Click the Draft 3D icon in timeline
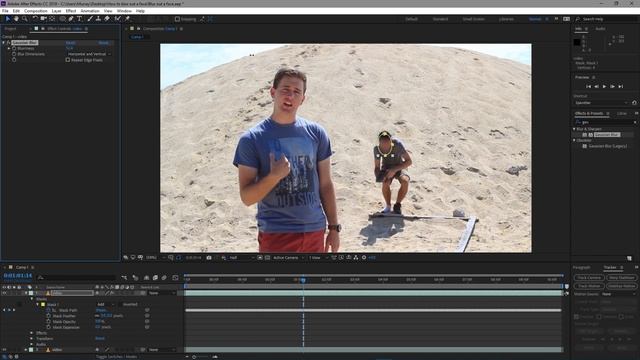640x360 pixels. [x=135, y=278]
